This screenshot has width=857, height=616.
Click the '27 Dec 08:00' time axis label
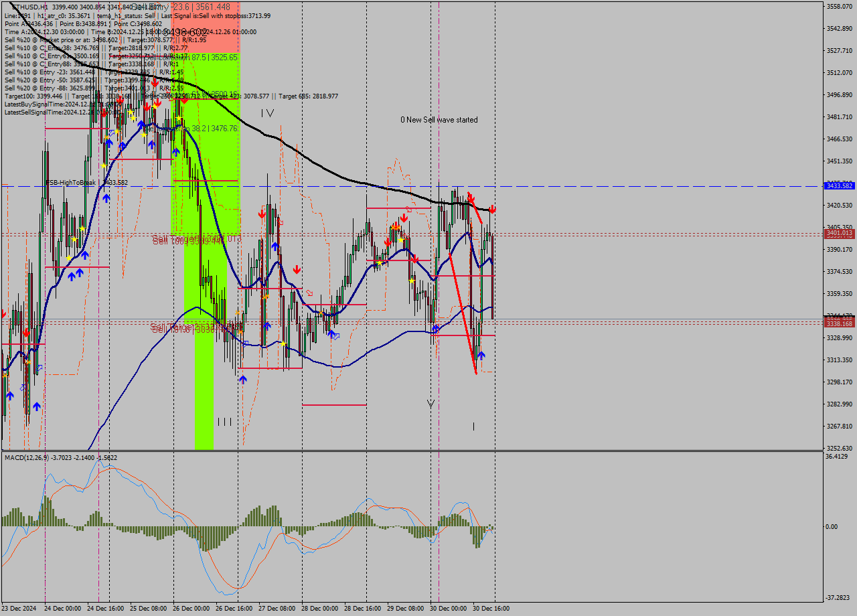[x=277, y=609]
